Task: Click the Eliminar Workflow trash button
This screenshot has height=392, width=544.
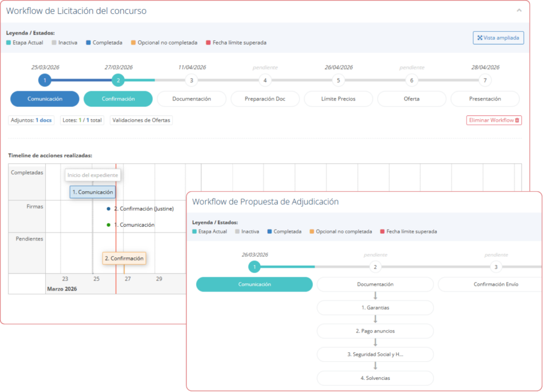Action: [x=494, y=121]
